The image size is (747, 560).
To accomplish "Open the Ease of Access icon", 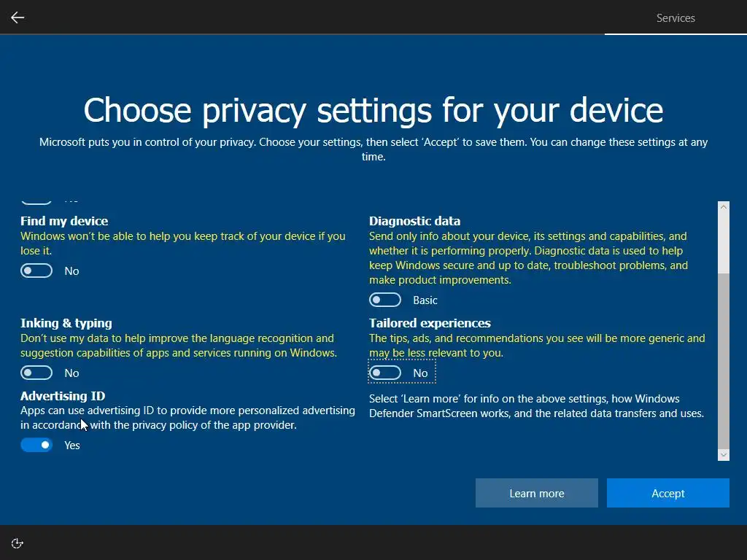I will 18,543.
